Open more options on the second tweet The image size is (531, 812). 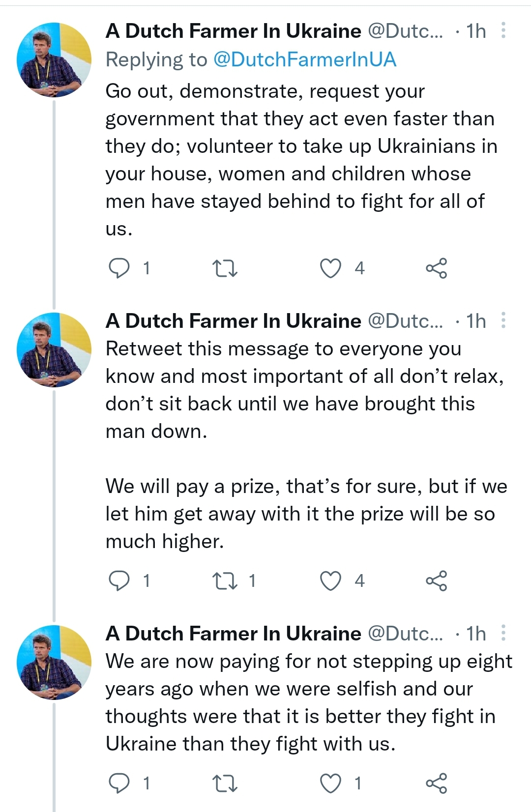pyautogui.click(x=503, y=320)
